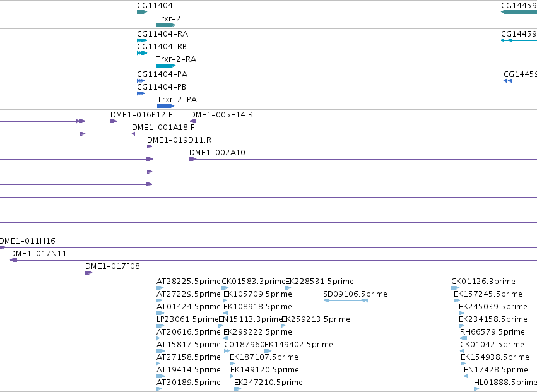
Task: Select EK149120.5prime EST entry
Action: point(265,371)
